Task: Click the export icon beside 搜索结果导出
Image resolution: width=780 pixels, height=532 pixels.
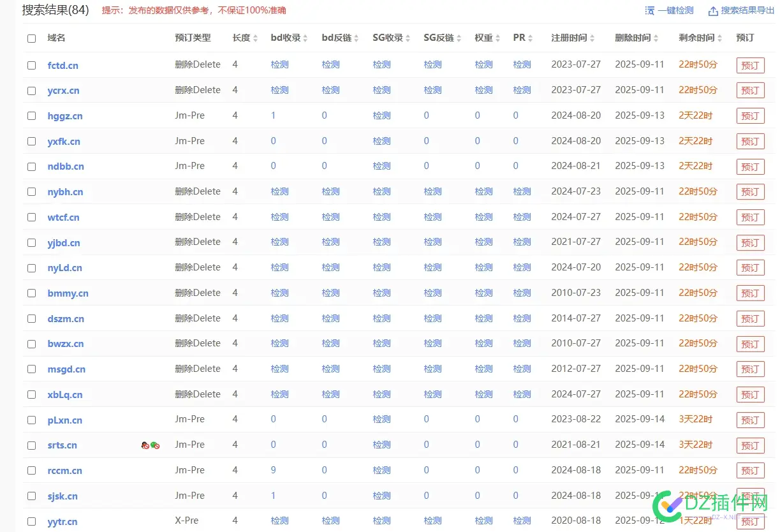Action: click(x=713, y=10)
